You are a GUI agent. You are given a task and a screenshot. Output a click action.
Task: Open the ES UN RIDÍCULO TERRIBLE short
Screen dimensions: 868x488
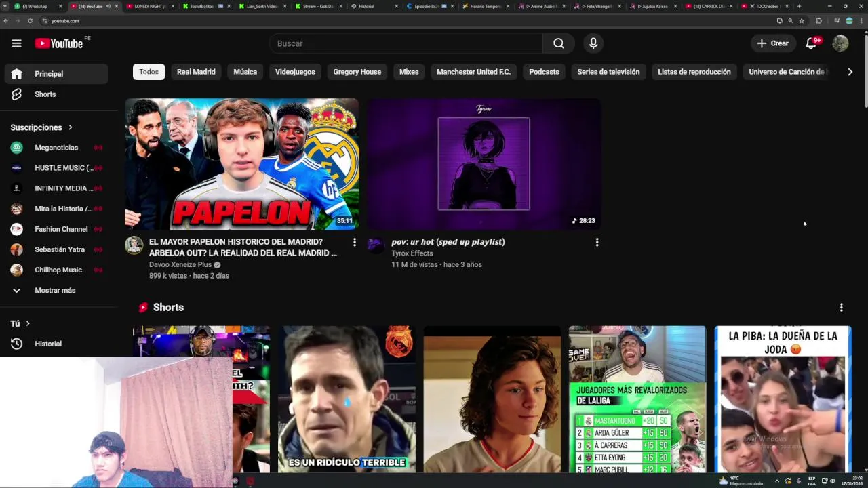(x=347, y=399)
